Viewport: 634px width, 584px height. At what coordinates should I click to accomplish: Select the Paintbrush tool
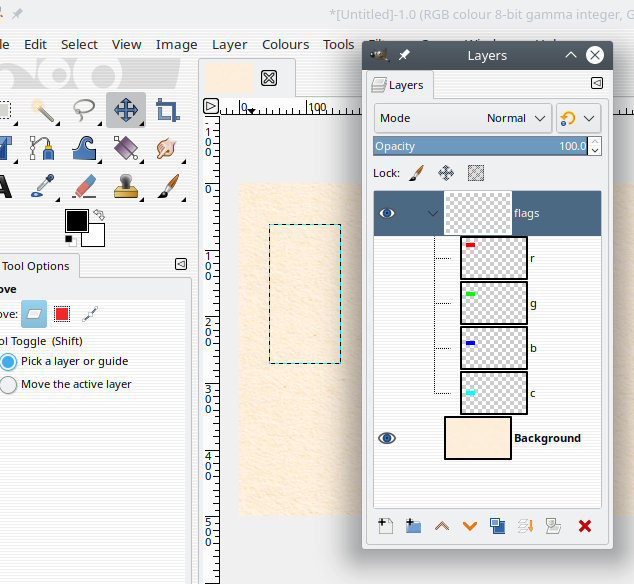[168, 186]
